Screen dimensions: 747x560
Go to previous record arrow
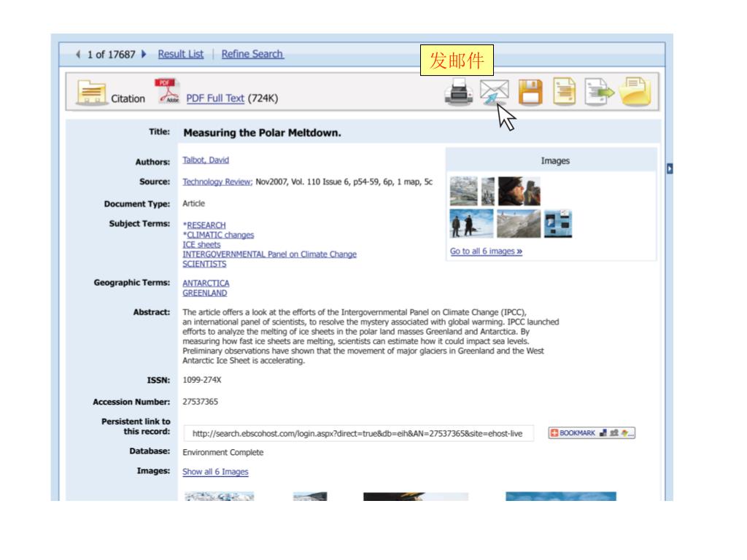tap(78, 54)
